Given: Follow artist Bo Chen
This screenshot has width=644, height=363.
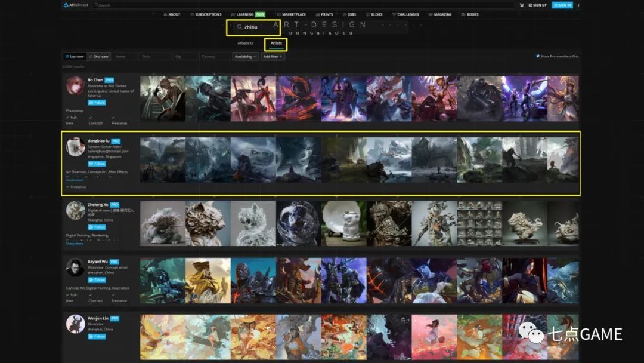Looking at the screenshot, I should 97,103.
